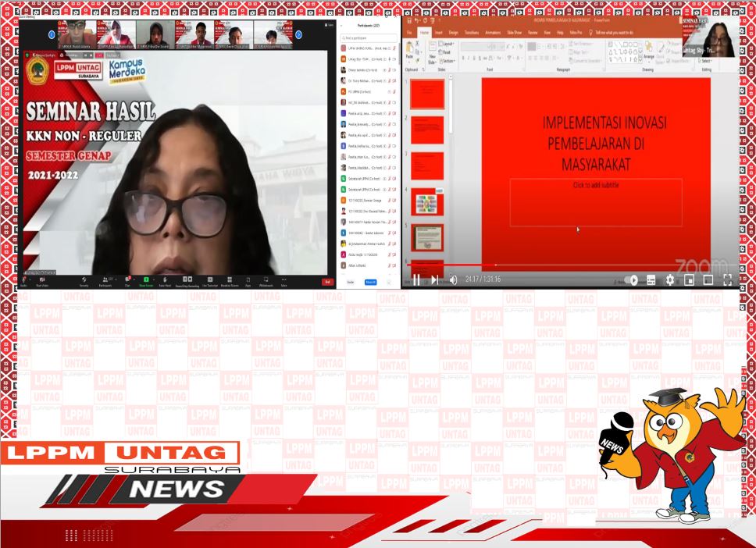Select PowerPoint Insert tab
Screen dimensions: 756x548
439,33
